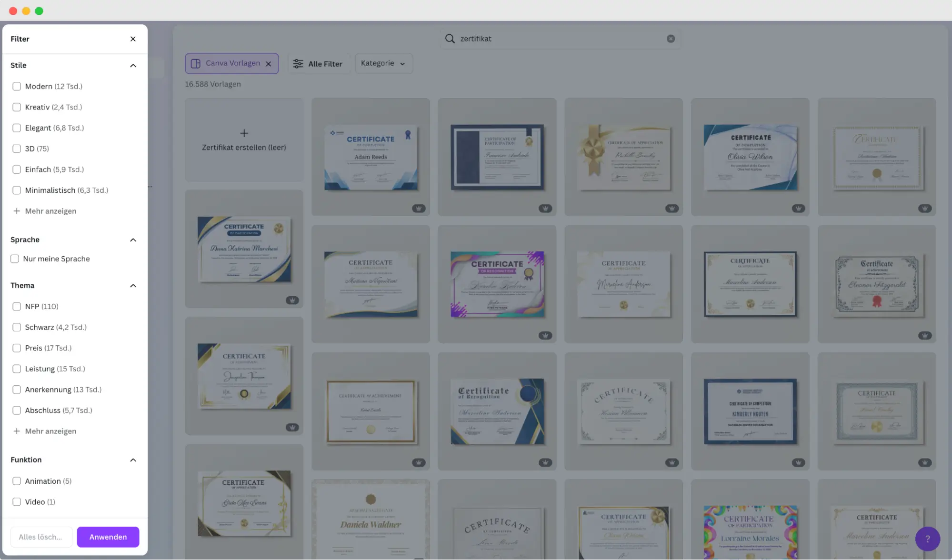Show more styles via Mehr anzeigen under Stile

click(x=50, y=211)
